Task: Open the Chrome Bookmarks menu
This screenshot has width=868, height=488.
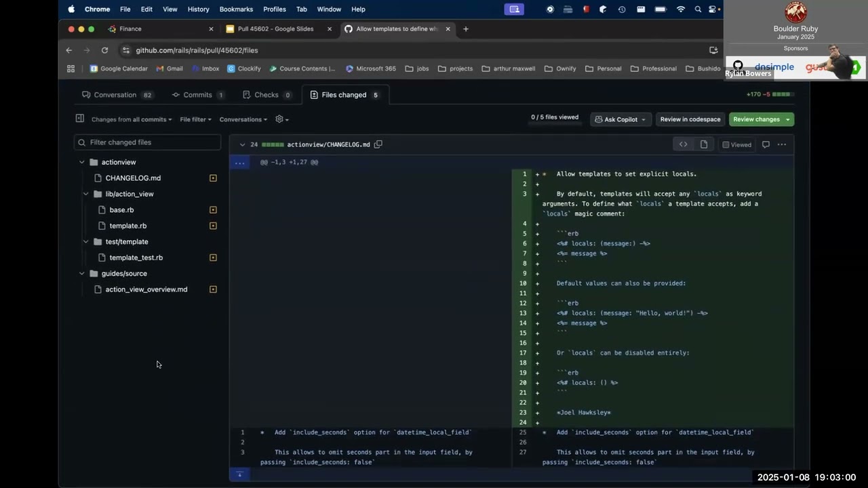Action: click(236, 9)
